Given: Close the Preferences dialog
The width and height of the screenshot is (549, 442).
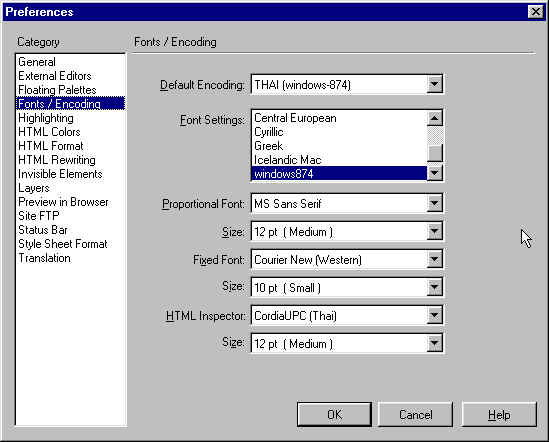Looking at the screenshot, I should (x=536, y=12).
